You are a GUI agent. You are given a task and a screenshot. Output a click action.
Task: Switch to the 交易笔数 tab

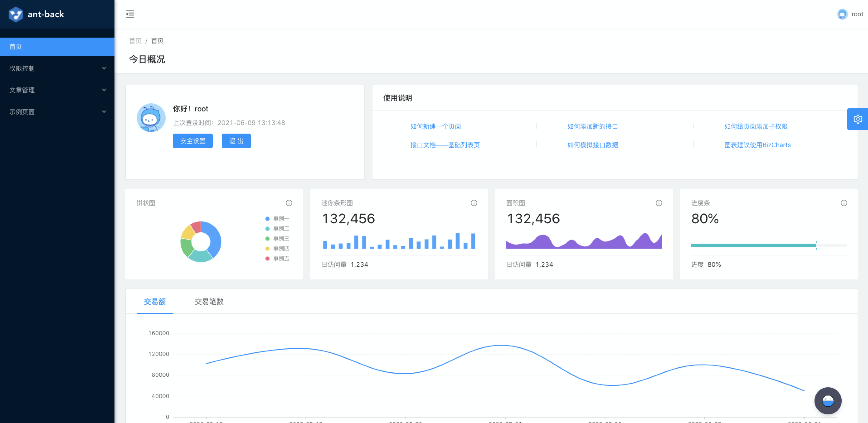tap(209, 302)
